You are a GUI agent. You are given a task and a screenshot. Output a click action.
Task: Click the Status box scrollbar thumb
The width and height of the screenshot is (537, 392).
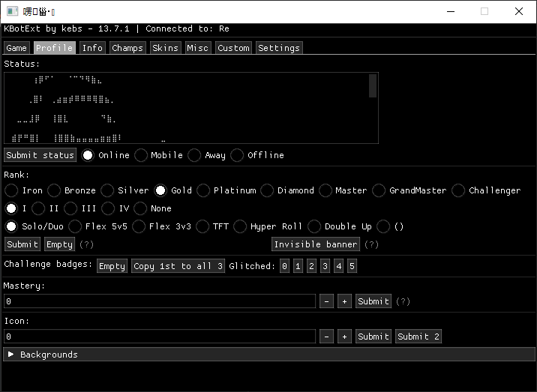(373, 85)
